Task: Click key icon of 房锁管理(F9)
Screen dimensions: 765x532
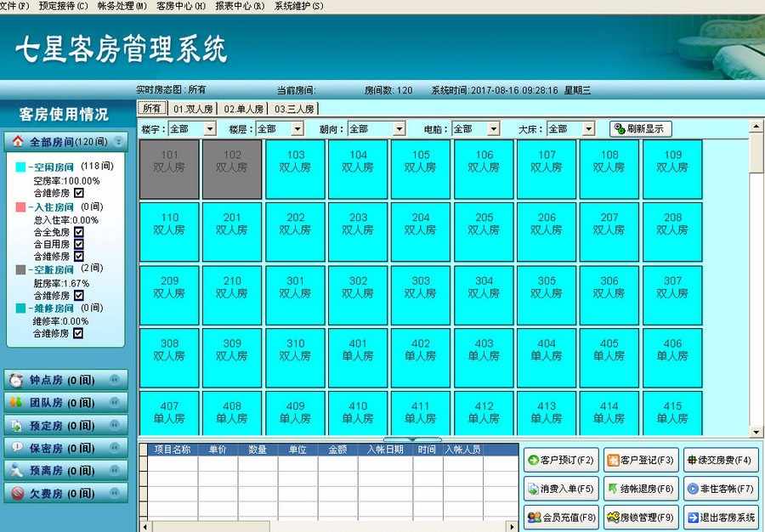Action: point(613,517)
